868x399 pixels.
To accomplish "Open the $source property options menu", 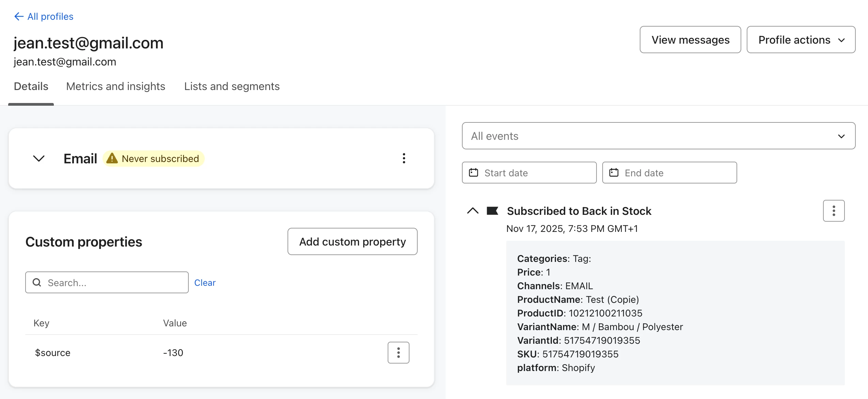I will (x=398, y=353).
